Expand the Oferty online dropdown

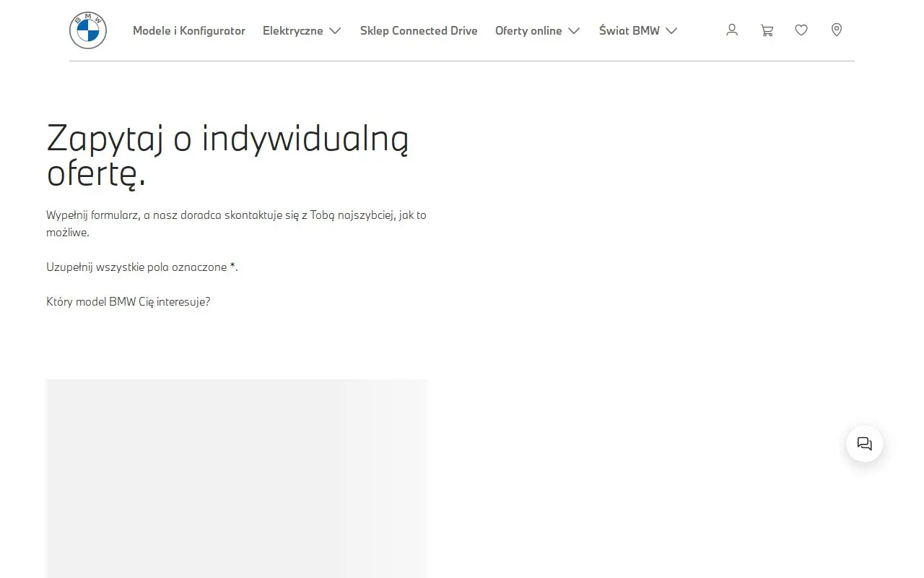tap(538, 30)
